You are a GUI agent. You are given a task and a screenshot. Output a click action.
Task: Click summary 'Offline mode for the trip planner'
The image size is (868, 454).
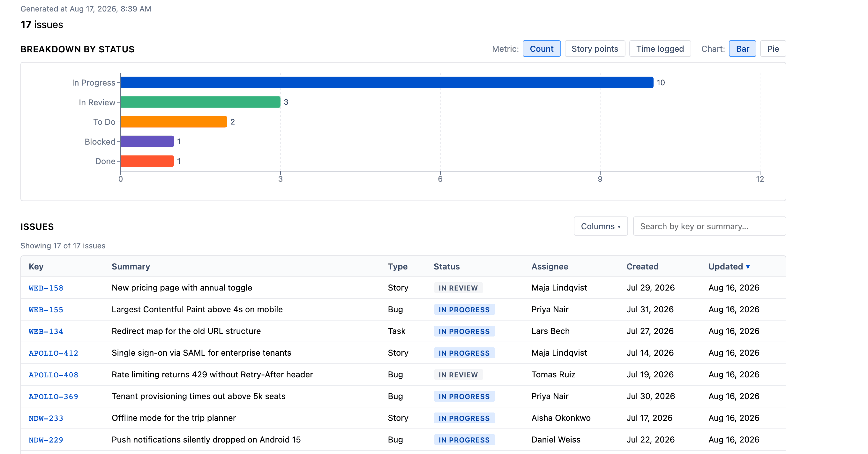(174, 418)
